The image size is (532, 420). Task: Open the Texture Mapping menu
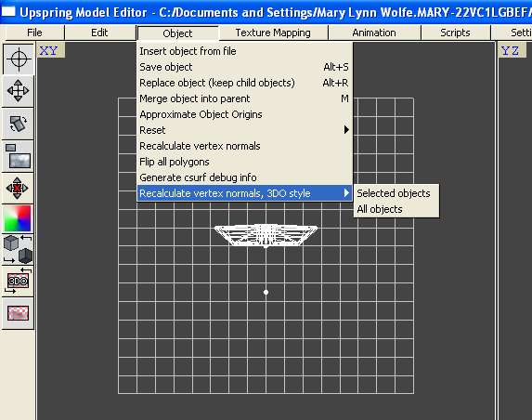(273, 33)
